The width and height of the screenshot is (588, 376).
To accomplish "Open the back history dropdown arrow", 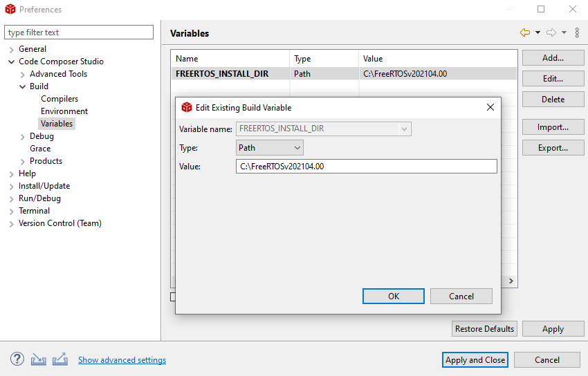I will click(x=538, y=32).
